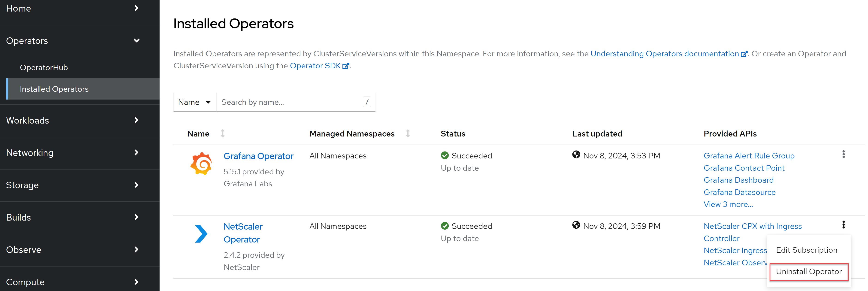Toggle kebab menu for NetScaler Operator row
Image resolution: width=868 pixels, height=291 pixels.
coord(843,225)
